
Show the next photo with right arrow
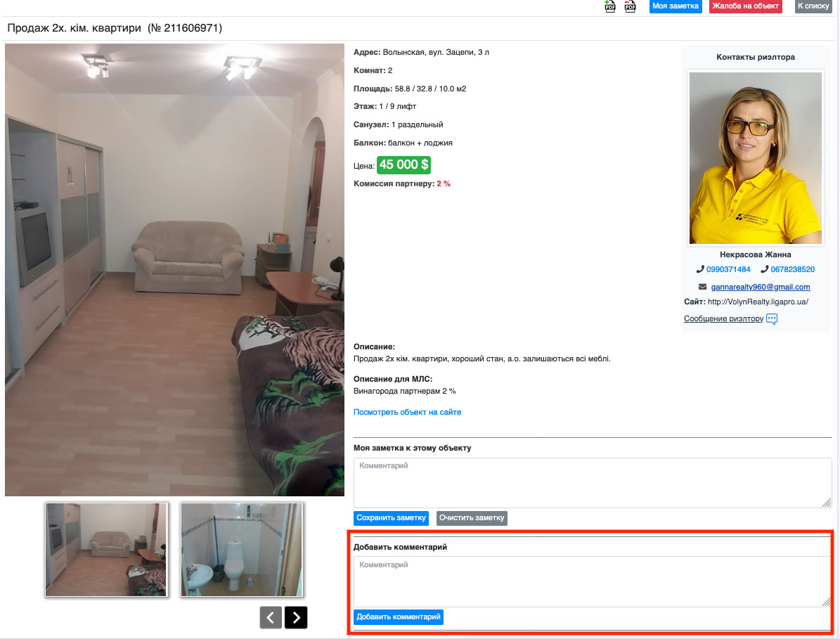pos(296,618)
